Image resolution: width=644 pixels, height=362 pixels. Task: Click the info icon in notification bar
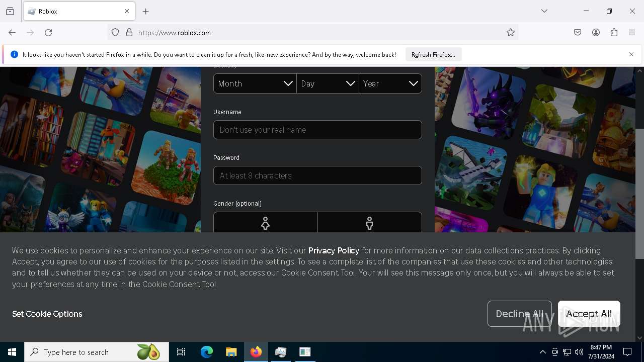pos(14,54)
